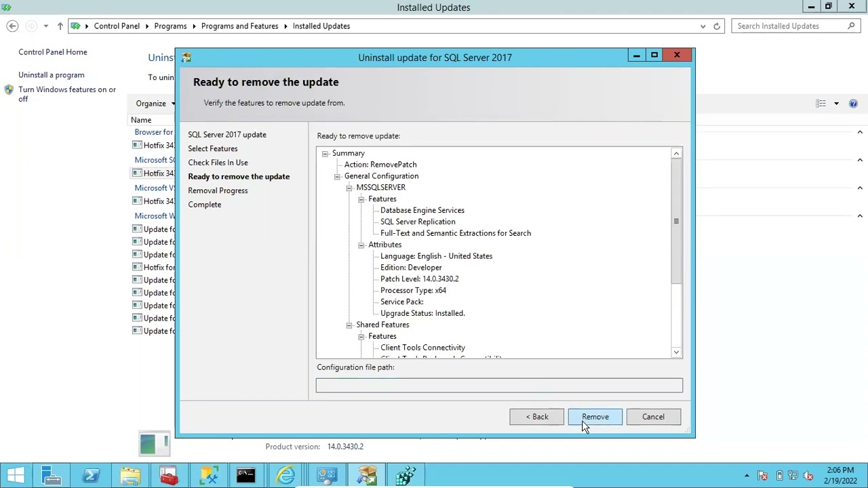Launch Internet Explorer from the taskbar

(x=286, y=476)
